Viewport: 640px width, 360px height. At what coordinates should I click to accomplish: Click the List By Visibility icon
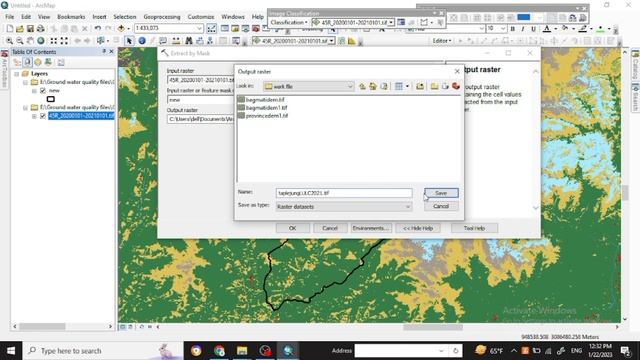(38, 62)
